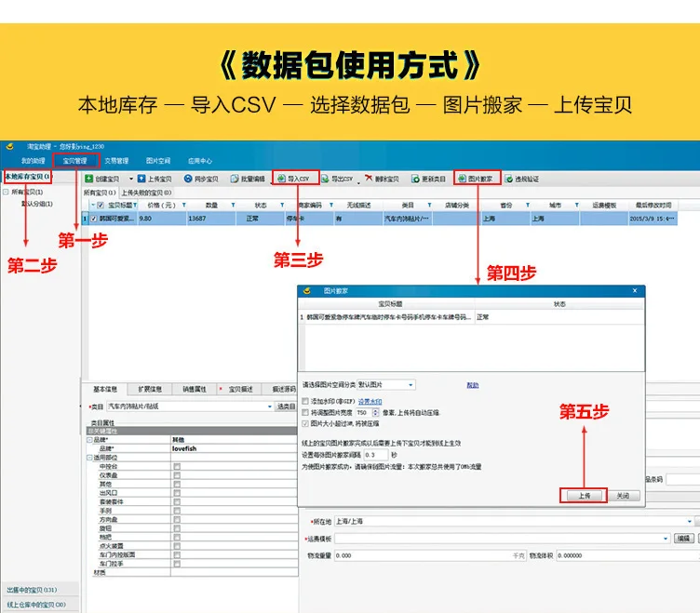Image resolution: width=700 pixels, height=613 pixels.
Task: Click the 0.3 秒 interval input field
Action: (x=376, y=455)
